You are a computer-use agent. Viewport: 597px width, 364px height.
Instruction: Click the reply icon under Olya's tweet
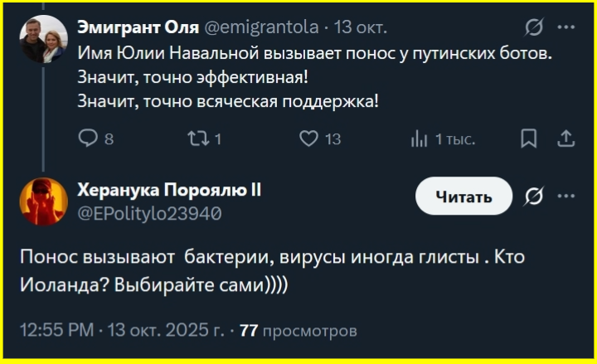88,138
